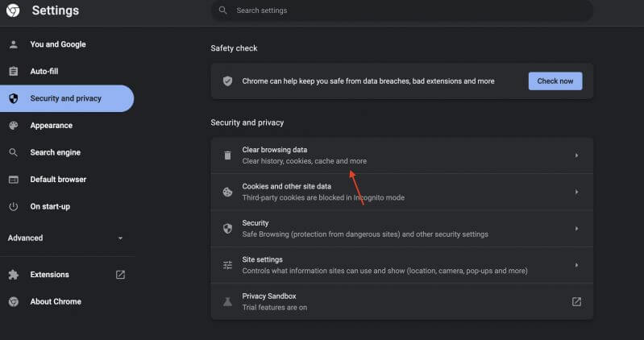
Task: Open Privacy Sandbox via its external link icon
Action: pyautogui.click(x=576, y=302)
